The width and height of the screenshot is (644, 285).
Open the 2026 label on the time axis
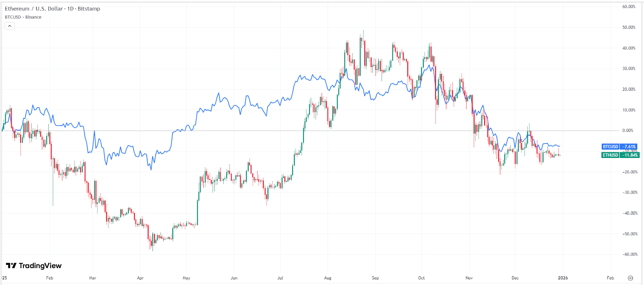coord(563,278)
